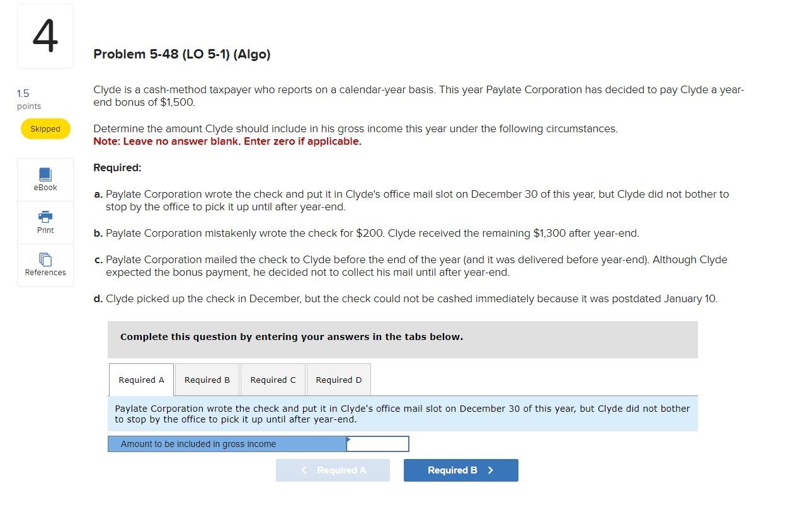Screen dimensions: 812x510
Task: Click the Required B navigation button
Action: (460, 470)
